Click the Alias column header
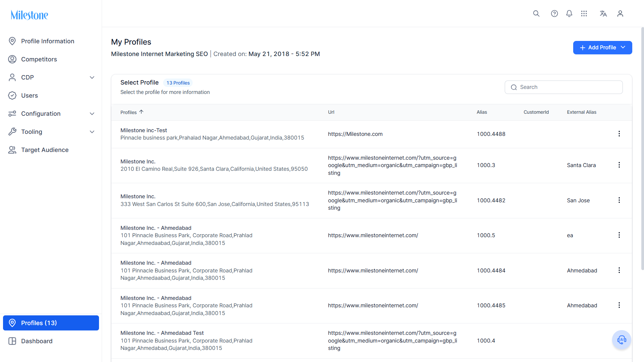 (482, 112)
